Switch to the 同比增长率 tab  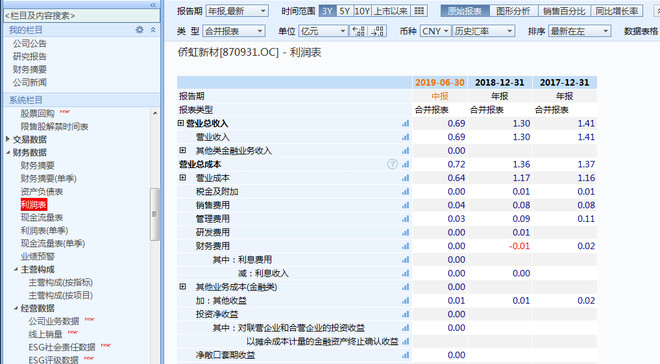coord(617,11)
